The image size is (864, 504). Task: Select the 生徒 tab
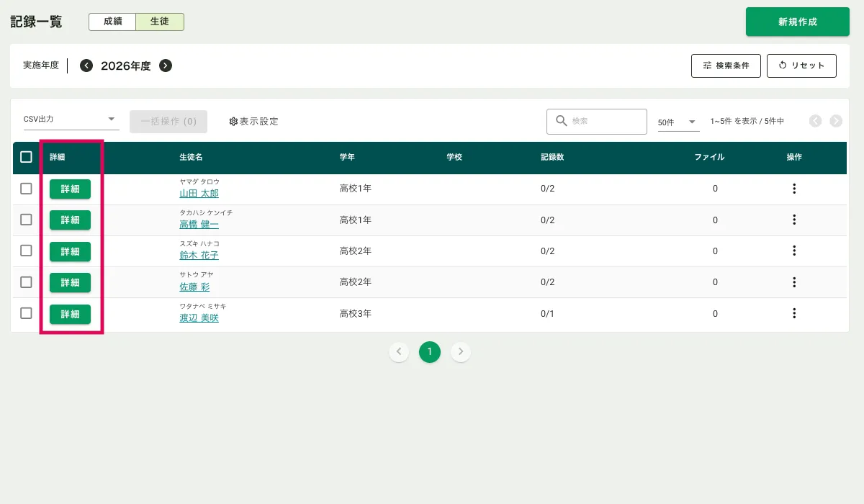160,22
